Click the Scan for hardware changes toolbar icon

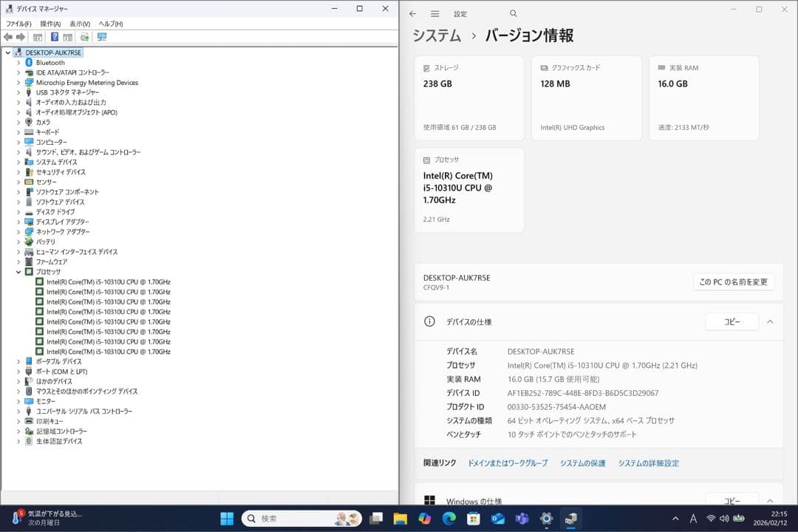(x=83, y=36)
